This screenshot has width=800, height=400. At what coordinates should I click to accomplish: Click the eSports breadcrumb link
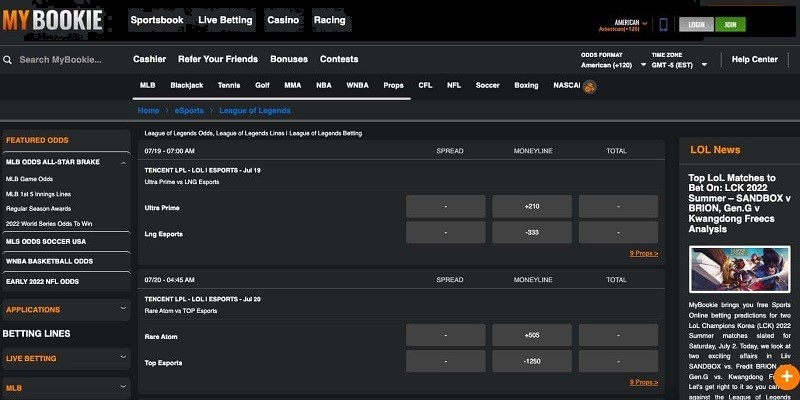point(189,111)
